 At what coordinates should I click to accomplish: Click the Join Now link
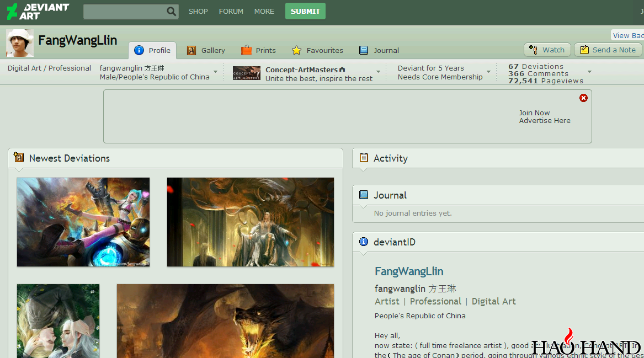[534, 113]
